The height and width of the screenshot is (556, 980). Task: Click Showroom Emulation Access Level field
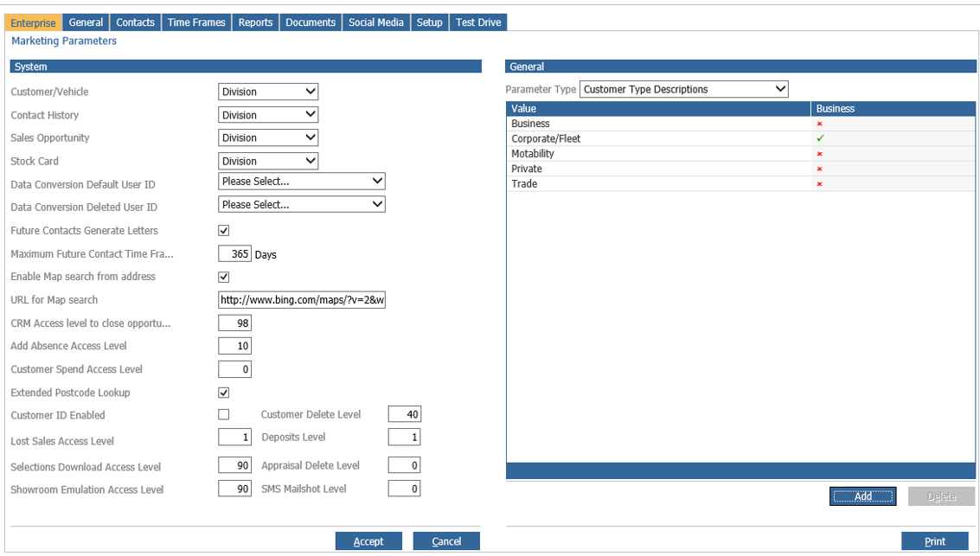click(x=234, y=489)
